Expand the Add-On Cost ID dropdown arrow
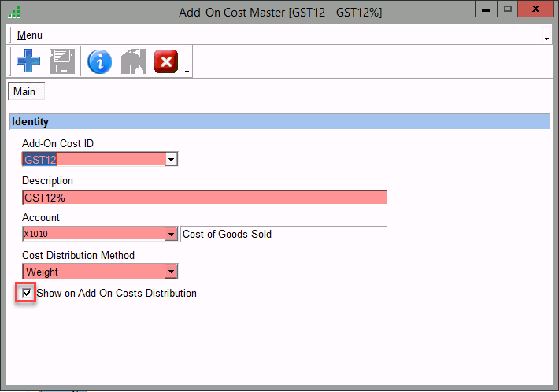The height and width of the screenshot is (392, 559). click(x=171, y=160)
